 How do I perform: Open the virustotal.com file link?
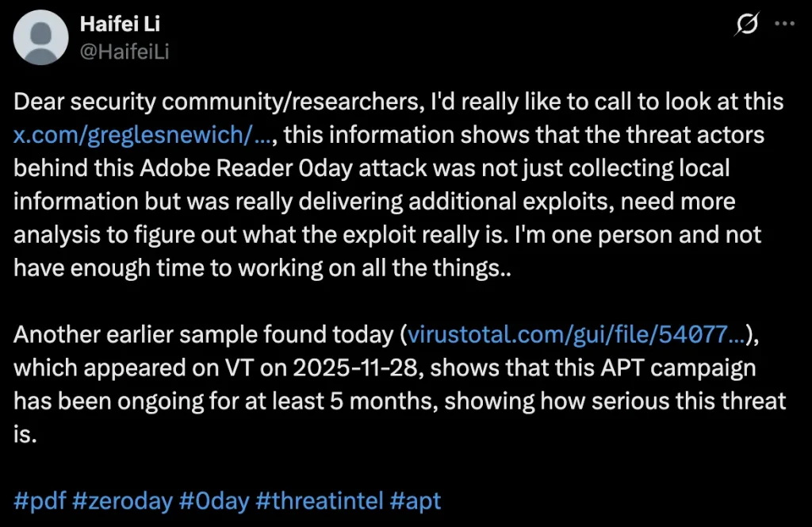coord(575,334)
